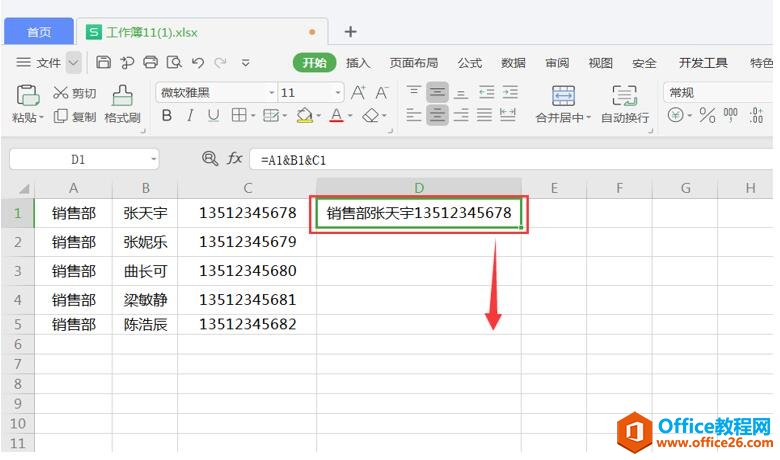
Task: Expand the File menu arrow
Action: (74, 63)
